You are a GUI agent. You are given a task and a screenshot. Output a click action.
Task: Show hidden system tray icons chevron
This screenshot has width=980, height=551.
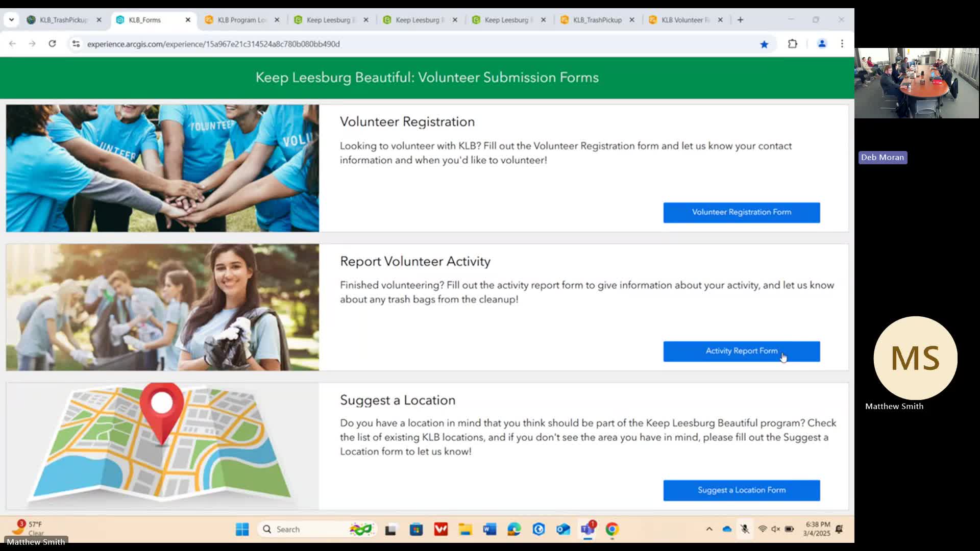click(709, 529)
